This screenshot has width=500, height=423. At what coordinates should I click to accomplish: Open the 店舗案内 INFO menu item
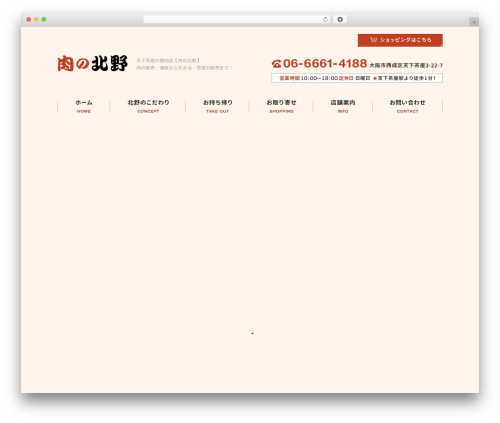coord(343,106)
